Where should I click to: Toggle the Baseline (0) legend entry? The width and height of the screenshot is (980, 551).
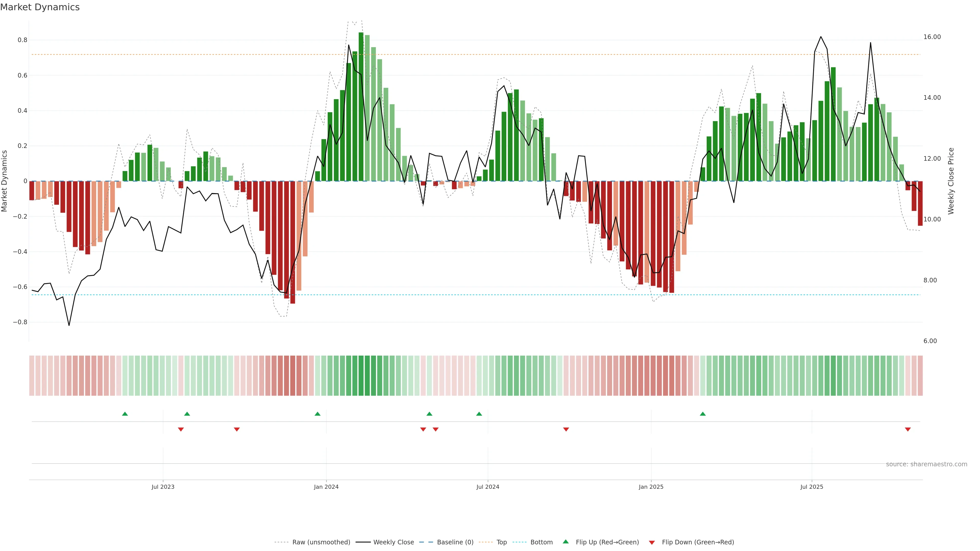455,542
